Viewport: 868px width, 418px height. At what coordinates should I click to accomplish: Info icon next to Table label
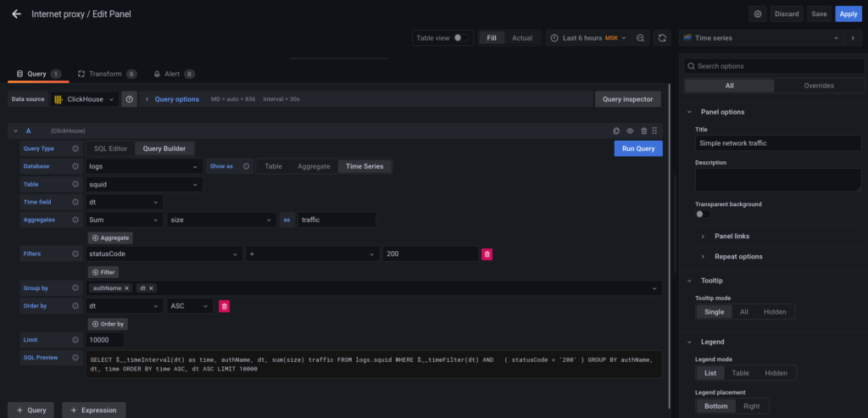[x=75, y=184]
